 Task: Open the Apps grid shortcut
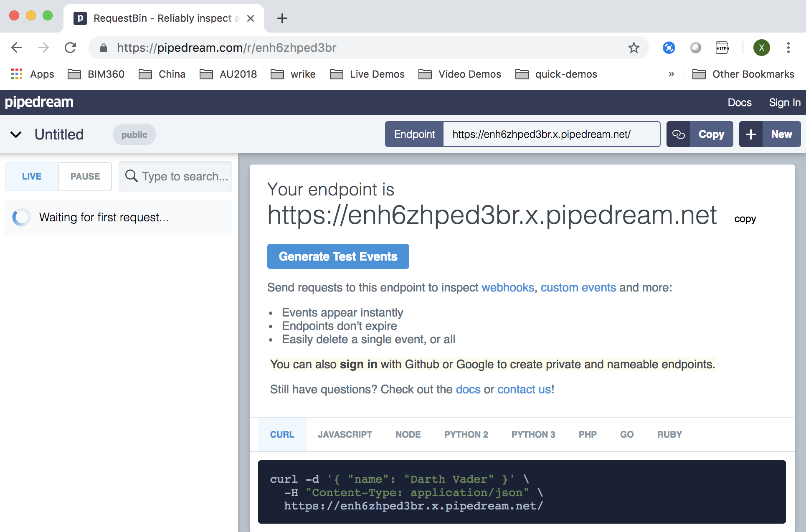[x=33, y=74]
